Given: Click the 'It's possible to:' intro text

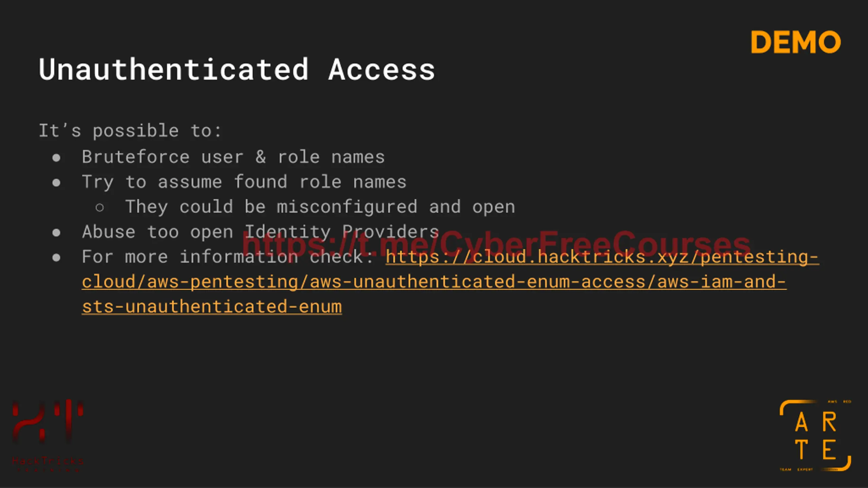Looking at the screenshot, I should (130, 131).
